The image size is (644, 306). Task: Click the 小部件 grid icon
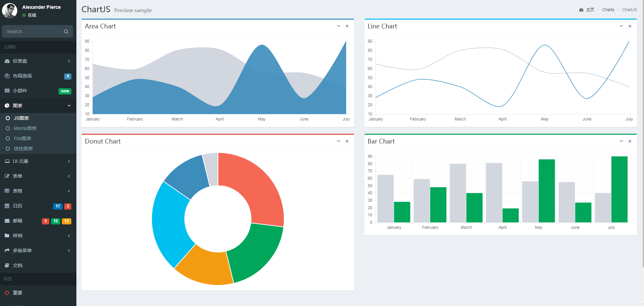pos(7,91)
